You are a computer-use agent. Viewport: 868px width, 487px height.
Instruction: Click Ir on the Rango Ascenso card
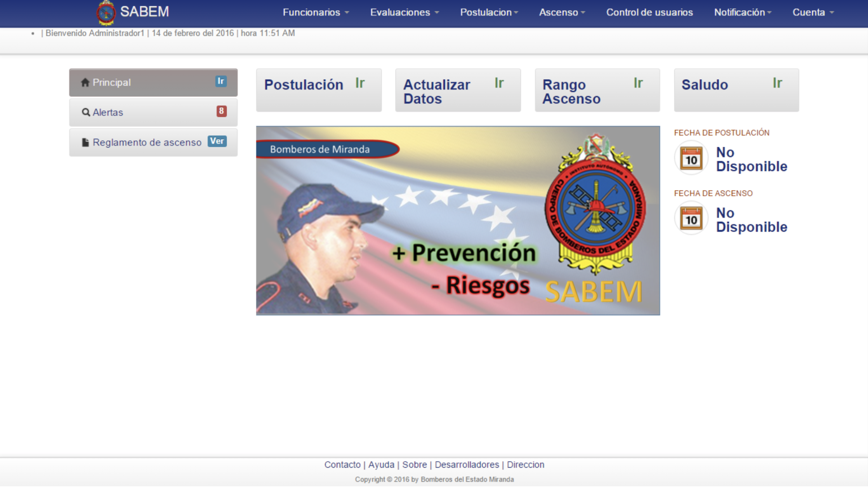[x=638, y=83]
